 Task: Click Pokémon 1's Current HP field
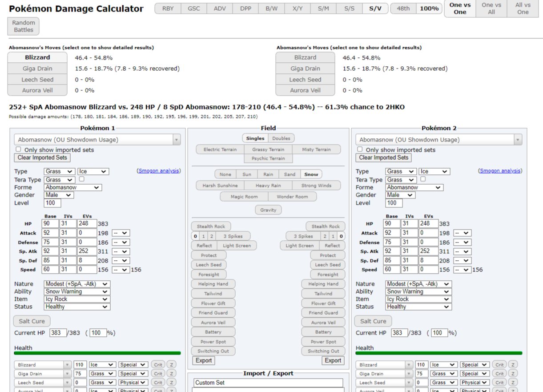(58, 333)
